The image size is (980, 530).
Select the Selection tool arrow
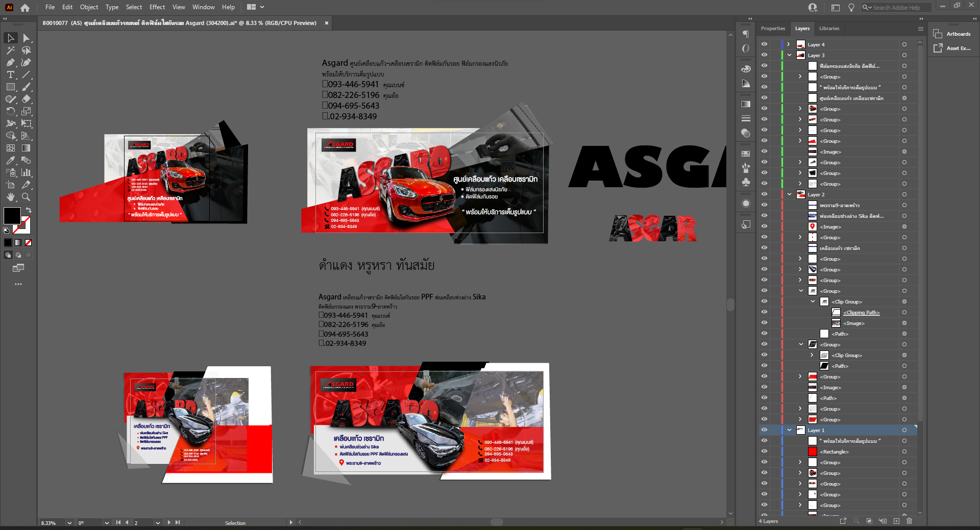pos(10,38)
